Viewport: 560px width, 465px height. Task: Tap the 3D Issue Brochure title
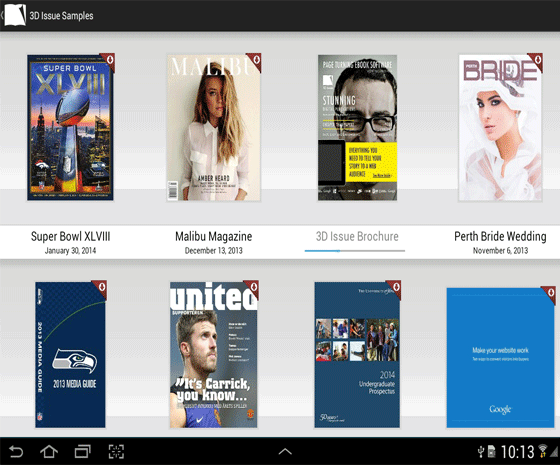[x=357, y=236]
